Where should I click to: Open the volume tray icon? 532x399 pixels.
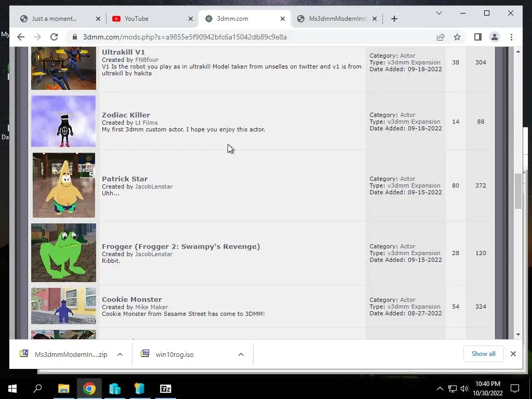point(464,389)
